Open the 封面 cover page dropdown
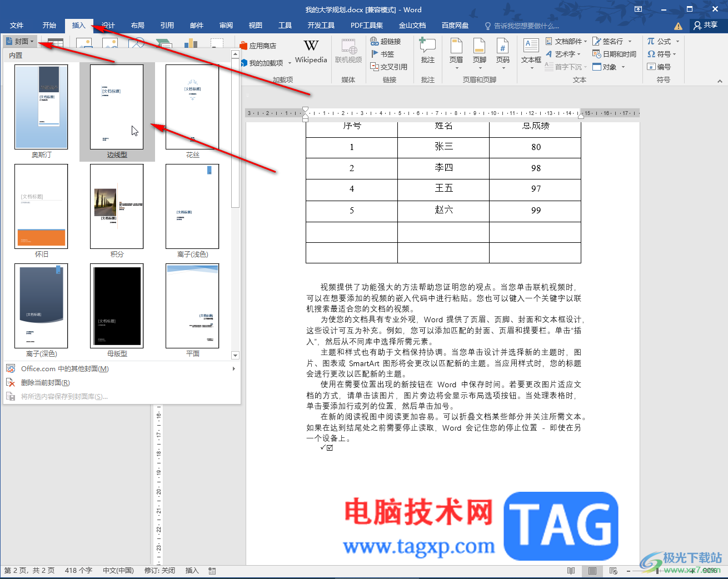This screenshot has height=579, width=728. (20, 41)
